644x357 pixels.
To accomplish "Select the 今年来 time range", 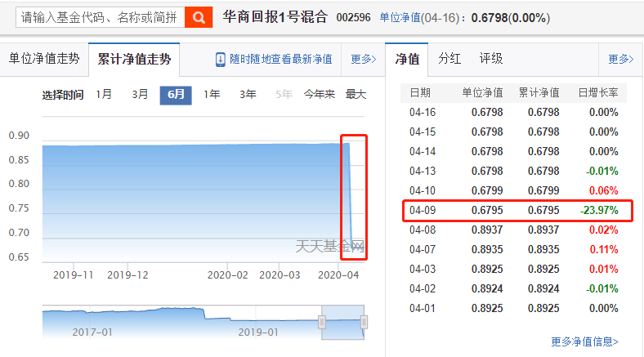I will tap(319, 95).
